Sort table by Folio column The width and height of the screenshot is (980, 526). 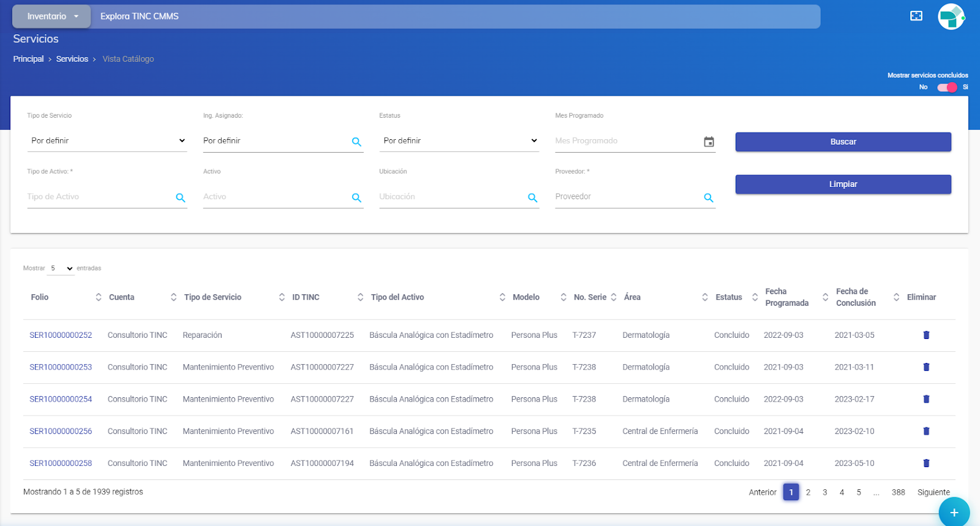[x=40, y=297]
